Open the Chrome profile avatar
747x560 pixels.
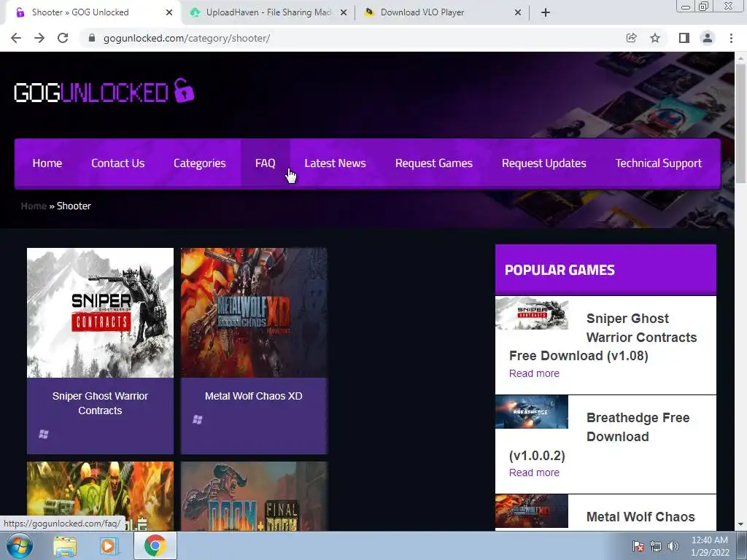[708, 38]
